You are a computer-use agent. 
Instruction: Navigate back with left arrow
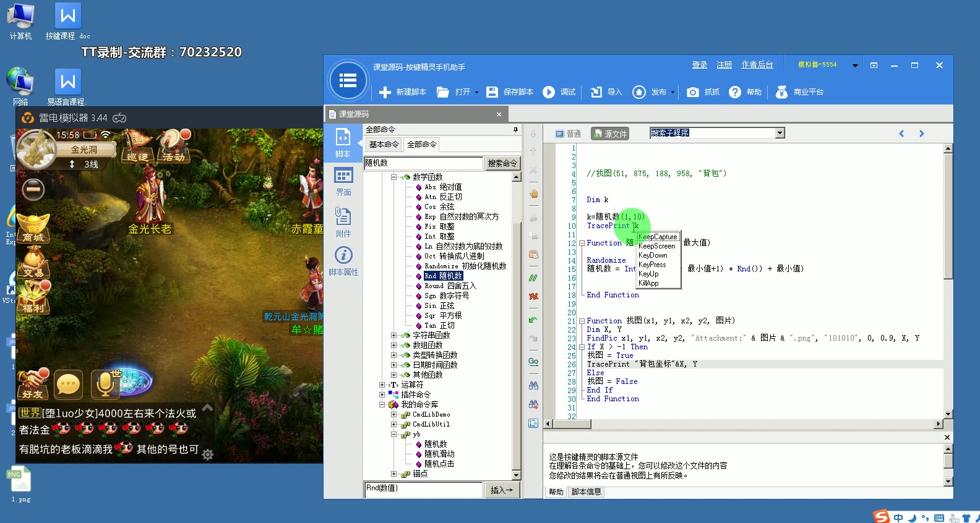[x=901, y=134]
